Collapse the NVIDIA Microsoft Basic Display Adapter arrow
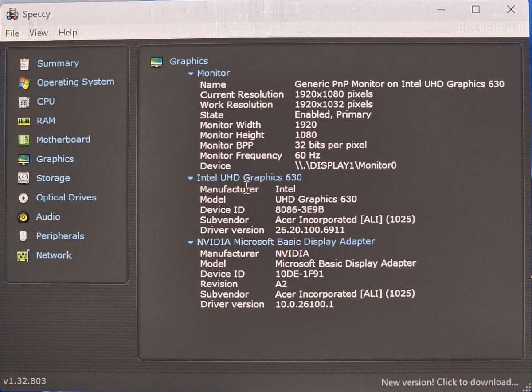 point(191,243)
